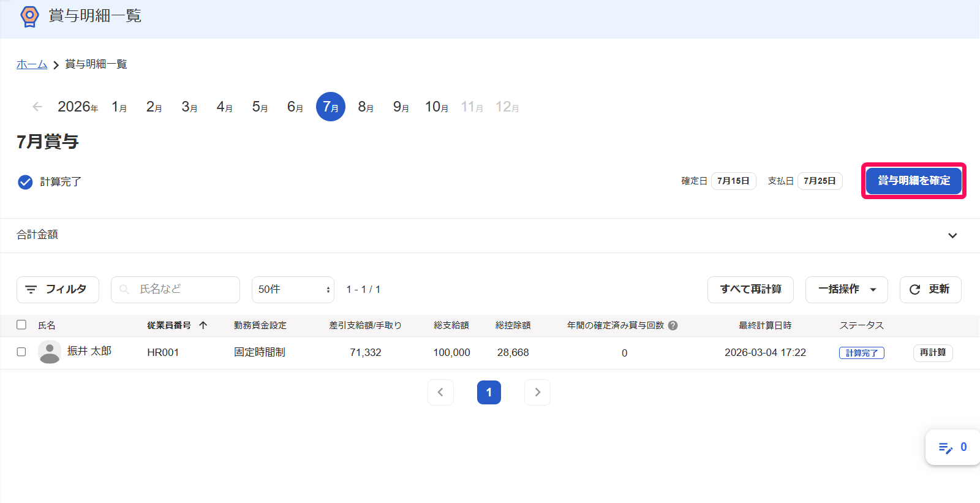Click the 計算完了 status badge in row
Screen dimensions: 980x503
(x=862, y=353)
